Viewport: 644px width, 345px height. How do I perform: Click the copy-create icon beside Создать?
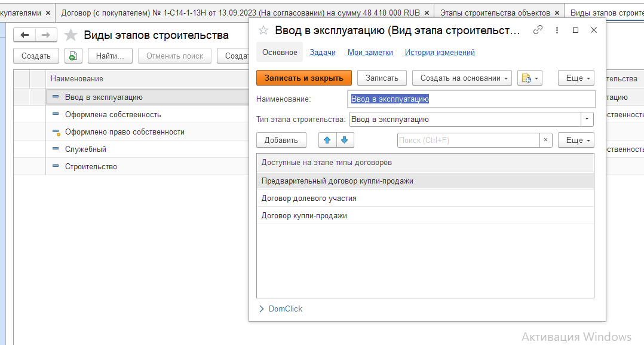(73, 56)
